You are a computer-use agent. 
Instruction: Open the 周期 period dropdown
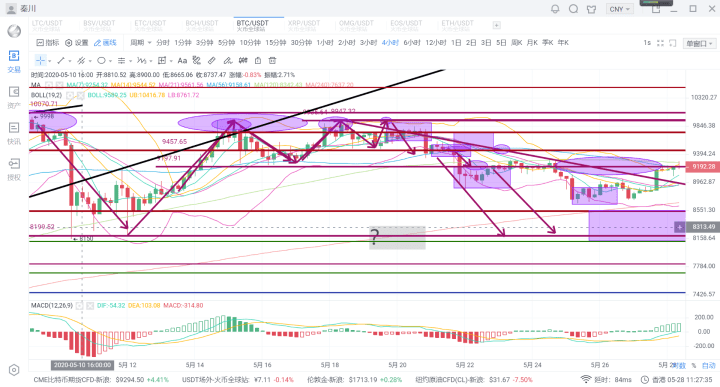pos(141,43)
